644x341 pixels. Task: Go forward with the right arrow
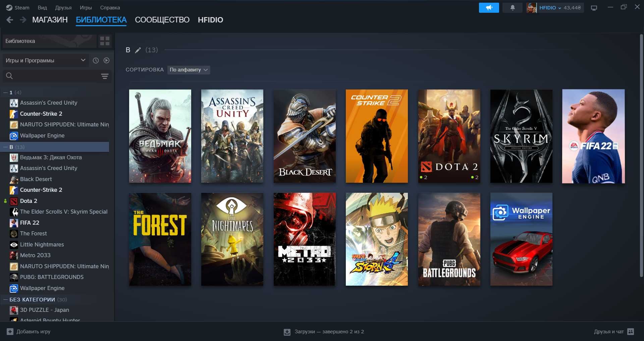[23, 20]
